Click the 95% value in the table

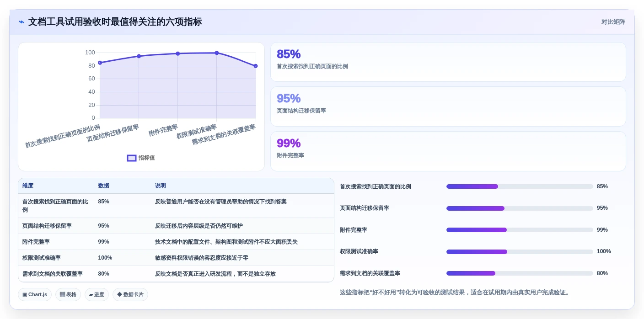point(103,226)
